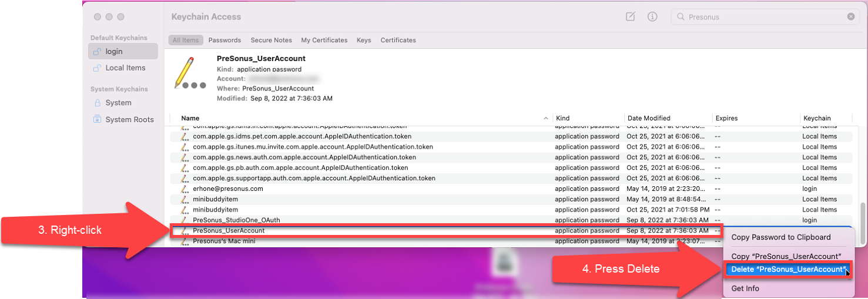Click pencil icon of com.apple.gs.news.auth row
Screen dimensions: 868x299
[185, 157]
